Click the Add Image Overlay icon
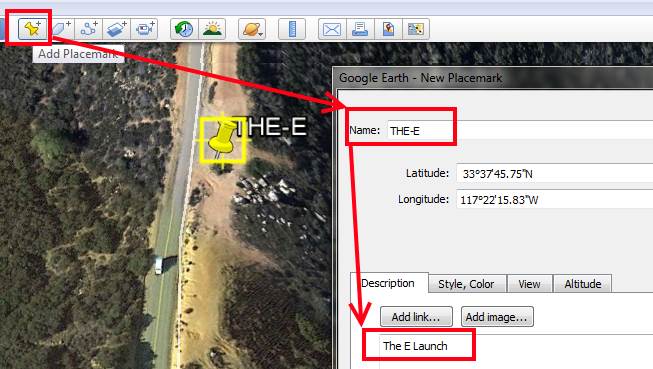This screenshot has width=653, height=369. coord(117,29)
